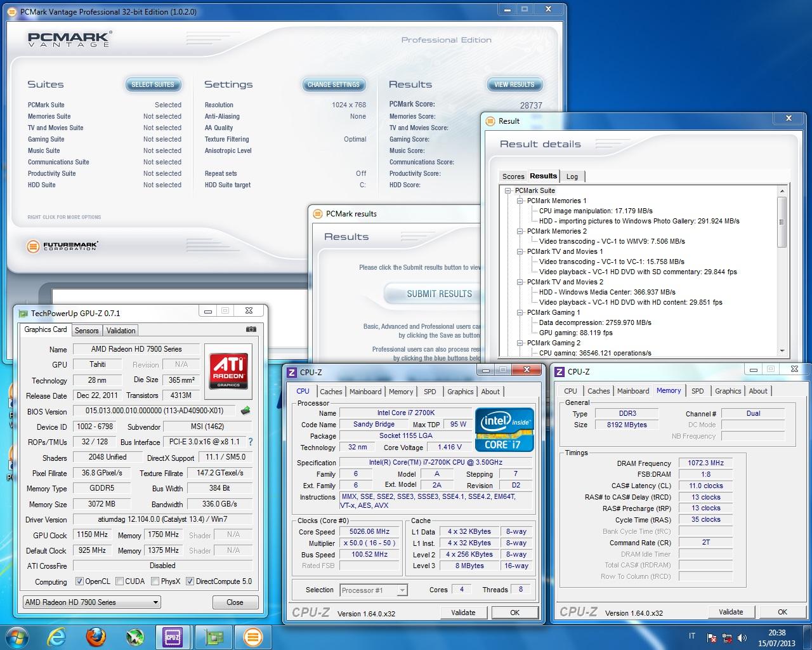Click the taskbar clock showing 20:38
Viewport: 812px width, 650px height.
click(x=776, y=637)
